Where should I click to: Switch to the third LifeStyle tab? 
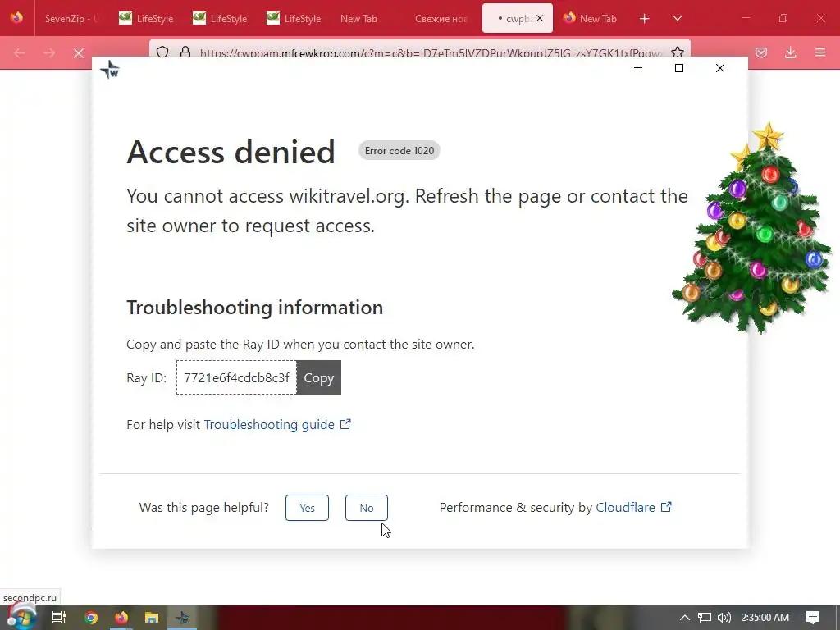click(x=294, y=18)
